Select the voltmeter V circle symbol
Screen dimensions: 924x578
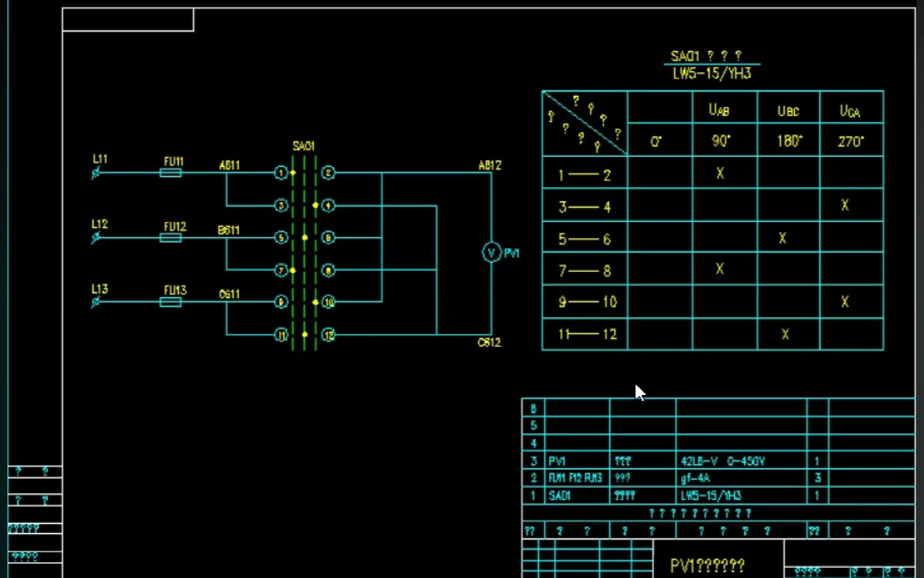pyautogui.click(x=491, y=253)
